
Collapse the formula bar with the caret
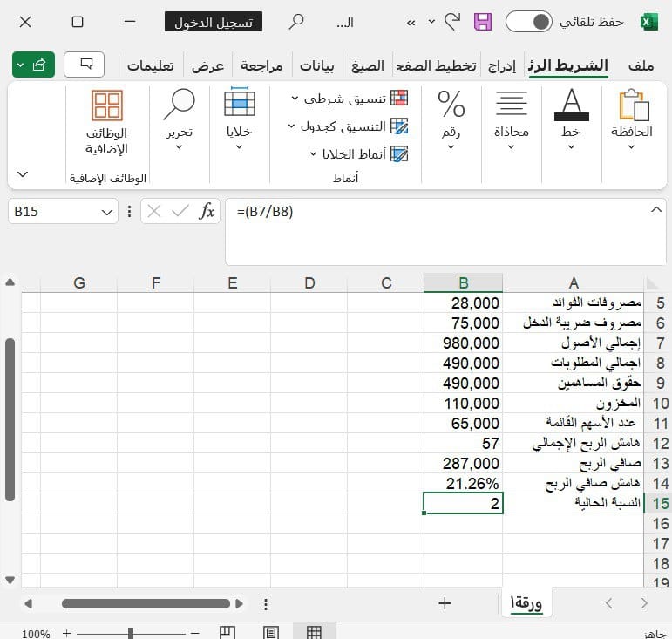tap(656, 209)
